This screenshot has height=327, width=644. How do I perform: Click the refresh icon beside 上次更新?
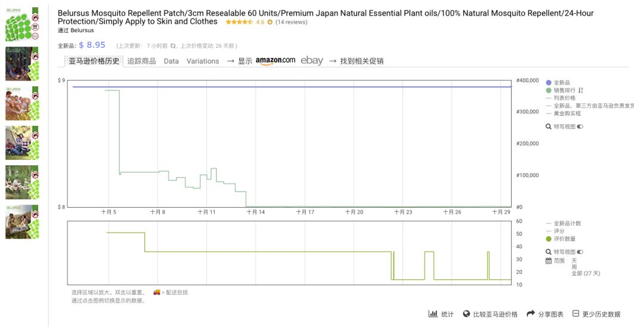point(174,45)
